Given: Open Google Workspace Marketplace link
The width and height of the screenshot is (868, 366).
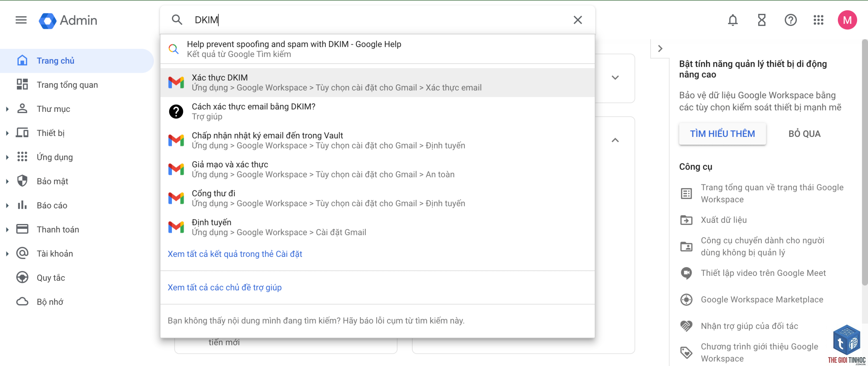Looking at the screenshot, I should 762,300.
